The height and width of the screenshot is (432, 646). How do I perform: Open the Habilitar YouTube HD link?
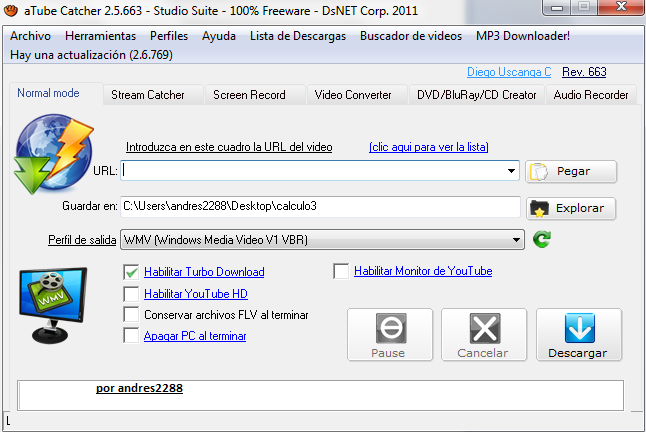point(196,294)
